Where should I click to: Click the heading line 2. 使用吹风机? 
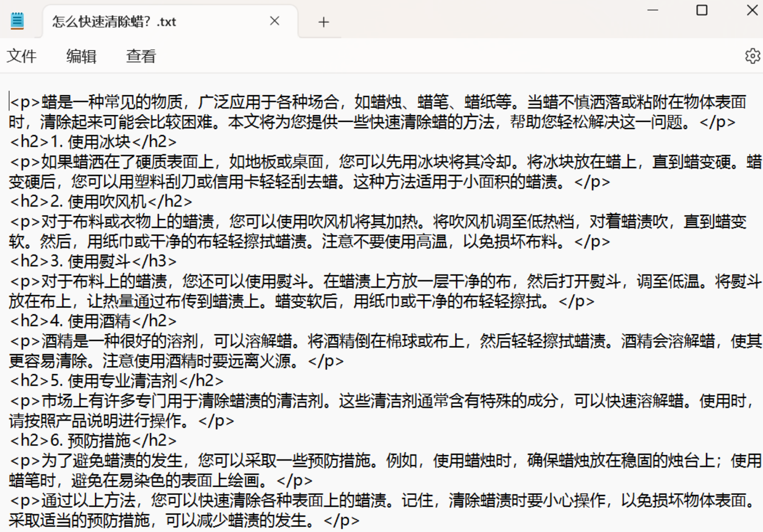pos(101,201)
